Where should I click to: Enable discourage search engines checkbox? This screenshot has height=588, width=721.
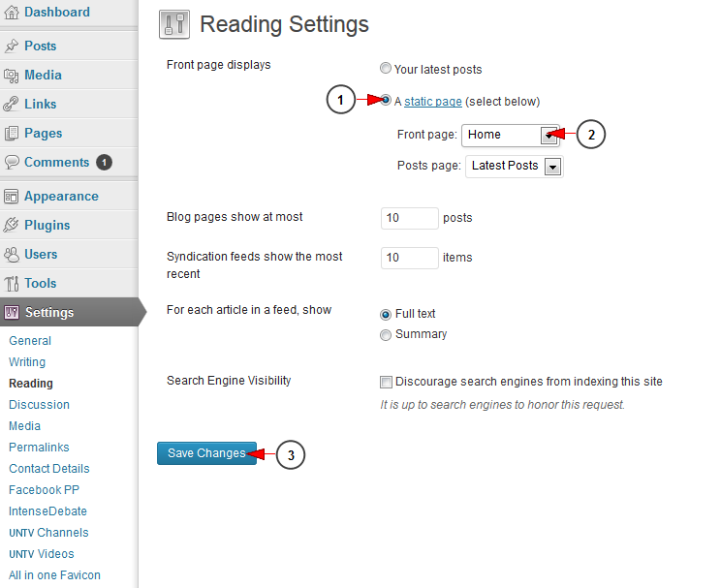point(387,382)
